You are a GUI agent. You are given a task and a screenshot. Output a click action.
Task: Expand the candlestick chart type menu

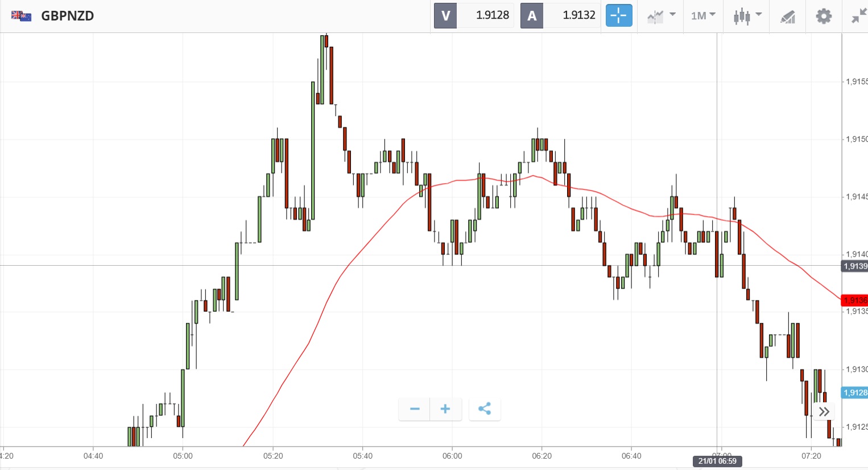click(747, 16)
